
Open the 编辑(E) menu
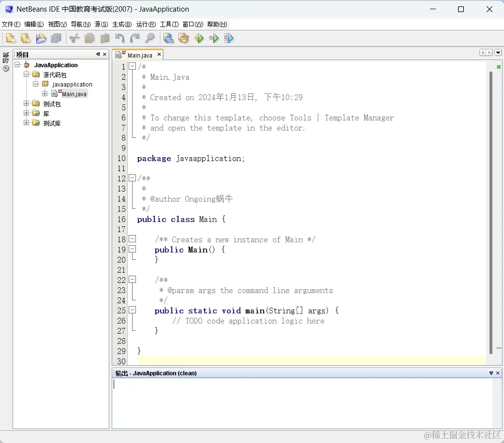click(x=34, y=25)
